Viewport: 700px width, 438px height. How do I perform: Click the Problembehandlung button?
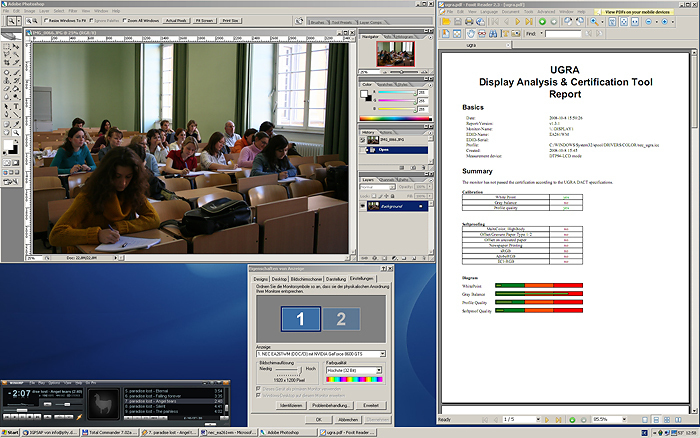(332, 405)
